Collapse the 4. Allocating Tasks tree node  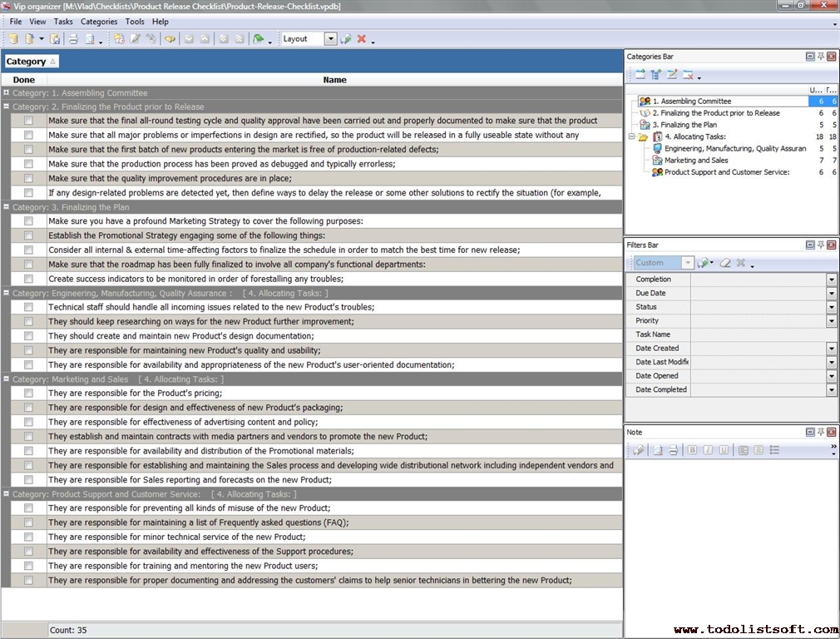point(632,136)
